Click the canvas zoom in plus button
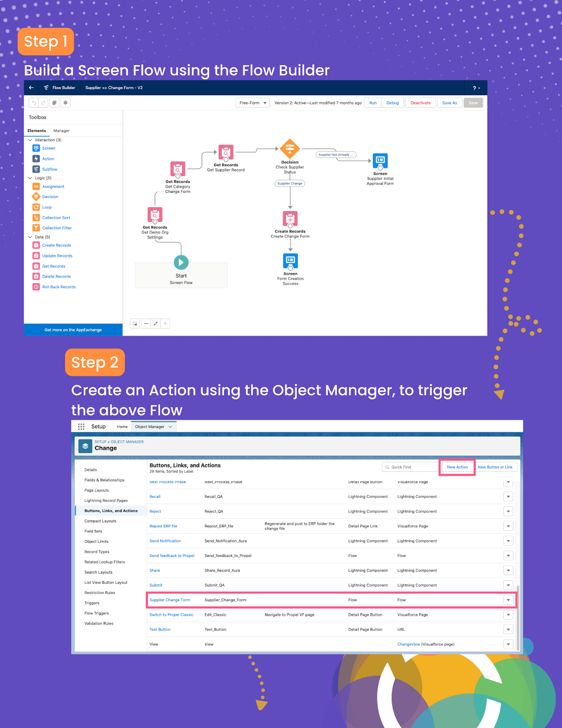 point(166,324)
